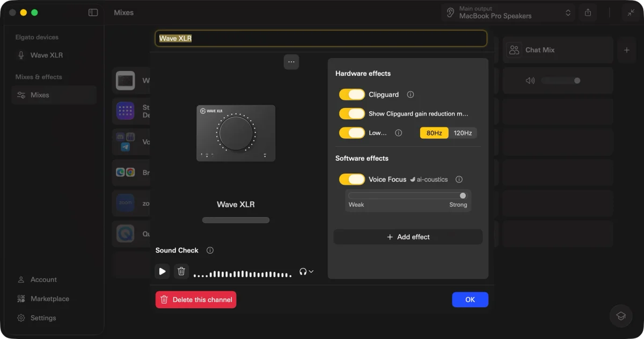The height and width of the screenshot is (339, 644).
Task: Play the Sound Check recording
Action: click(162, 271)
